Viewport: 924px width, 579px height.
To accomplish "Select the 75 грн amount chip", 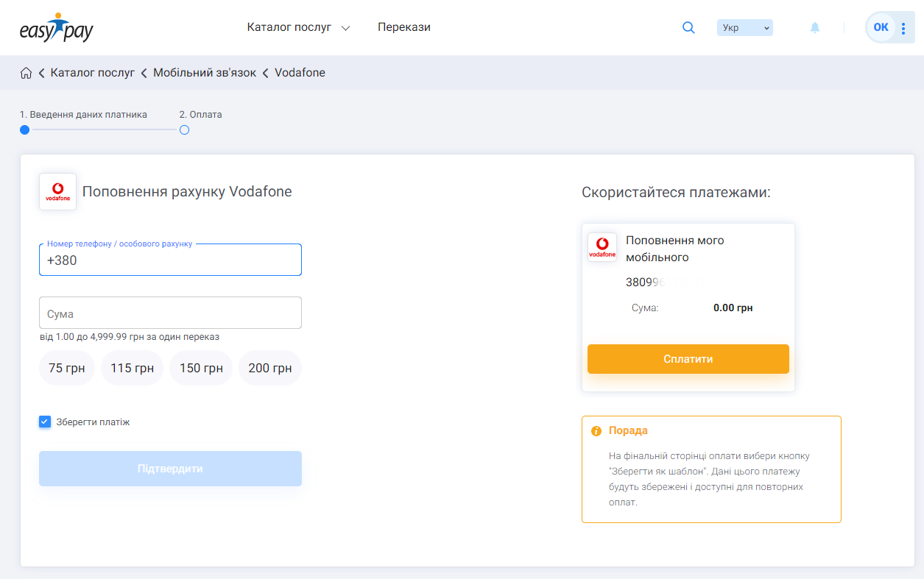I will (x=66, y=367).
